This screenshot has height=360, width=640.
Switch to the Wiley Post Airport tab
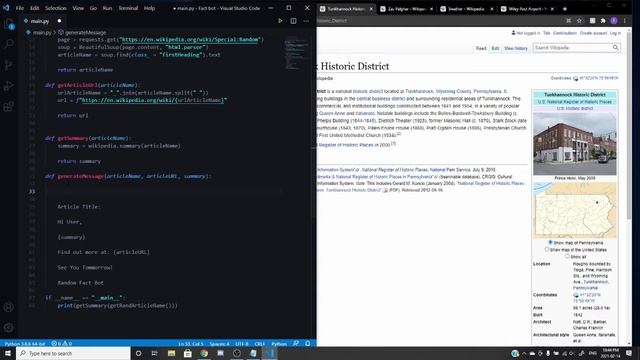pyautogui.click(x=528, y=9)
